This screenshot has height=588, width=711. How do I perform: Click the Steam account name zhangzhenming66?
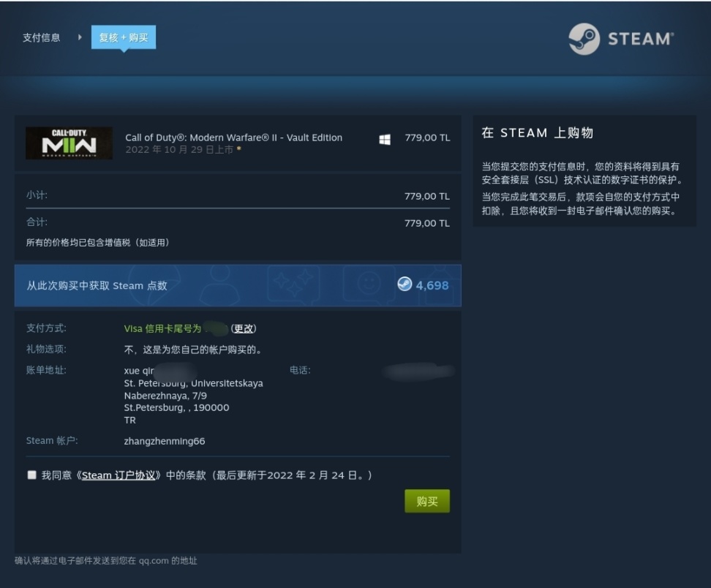[x=164, y=441]
